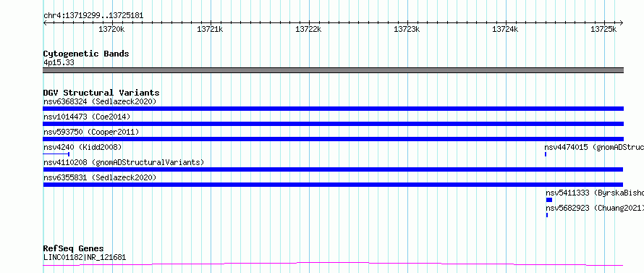Open the LINC01182|NR_121681 gene label
This screenshot has height=273, width=644.
click(85, 257)
